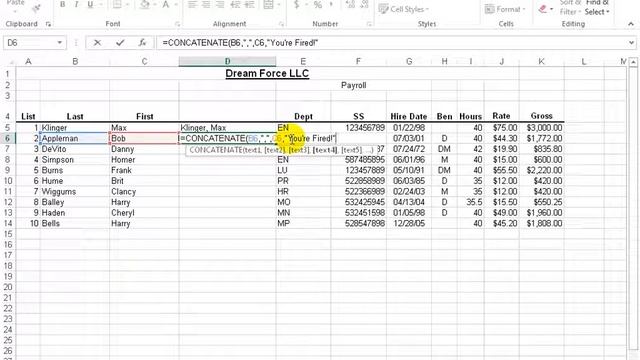Click the '$1,808.00' gross cell
Viewport: 640px width, 360px height.
pos(542,223)
